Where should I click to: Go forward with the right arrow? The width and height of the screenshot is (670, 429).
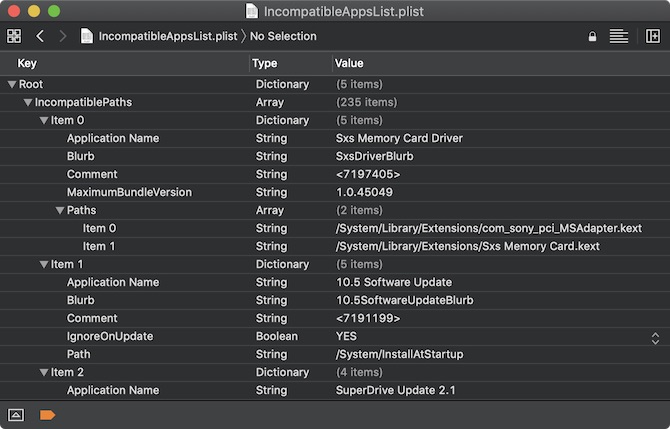pyautogui.click(x=63, y=36)
